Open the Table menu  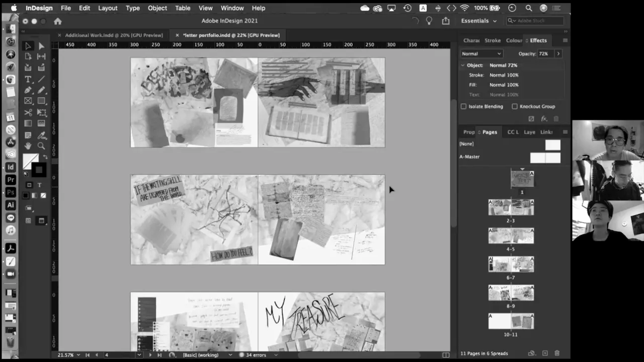pos(183,8)
